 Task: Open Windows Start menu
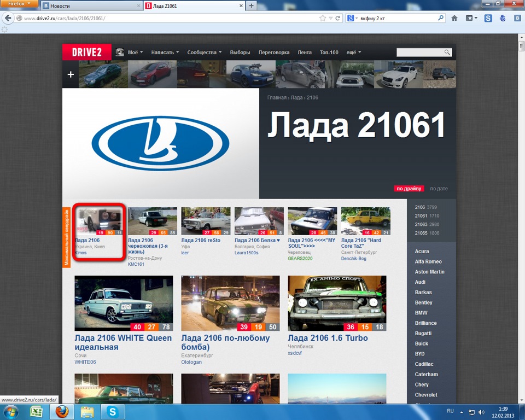click(11, 411)
